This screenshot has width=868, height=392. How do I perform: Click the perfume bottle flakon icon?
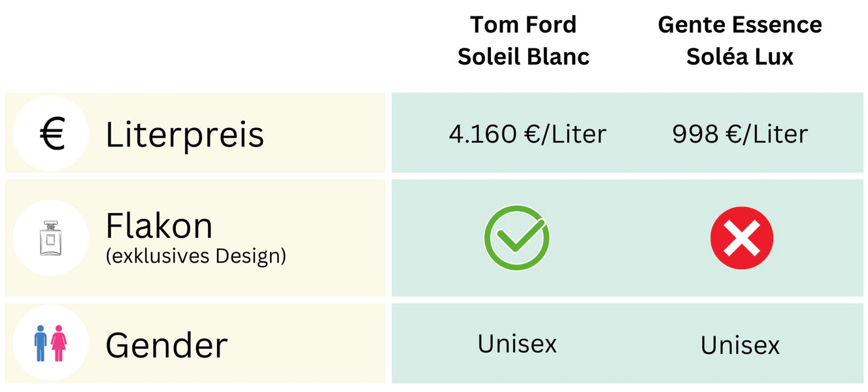tap(50, 238)
